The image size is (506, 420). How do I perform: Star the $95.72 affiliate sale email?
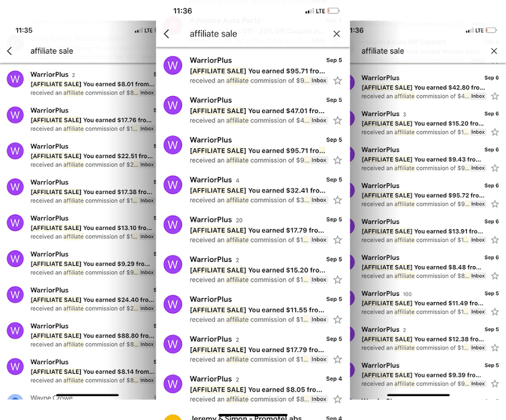495,204
